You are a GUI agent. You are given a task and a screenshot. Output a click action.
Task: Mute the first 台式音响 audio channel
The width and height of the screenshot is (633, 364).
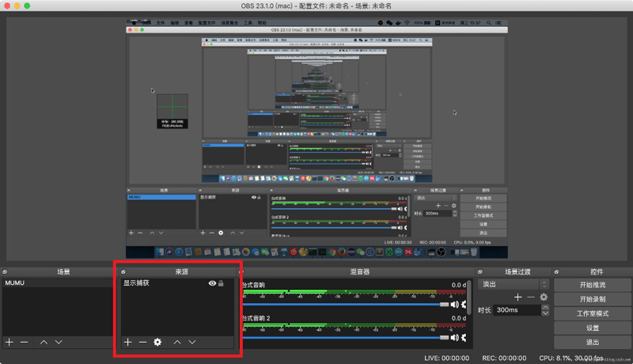pos(455,304)
